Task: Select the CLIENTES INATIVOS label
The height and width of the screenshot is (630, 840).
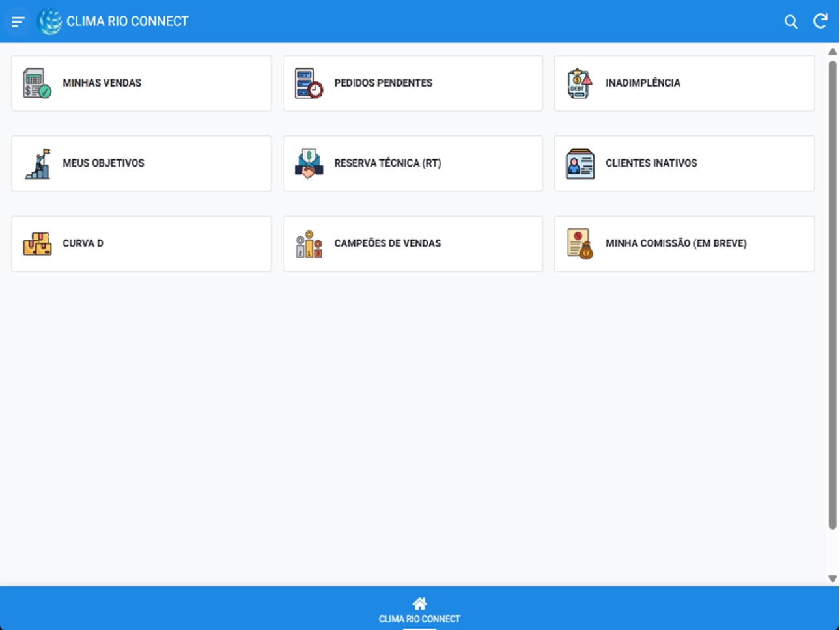Action: (x=651, y=163)
